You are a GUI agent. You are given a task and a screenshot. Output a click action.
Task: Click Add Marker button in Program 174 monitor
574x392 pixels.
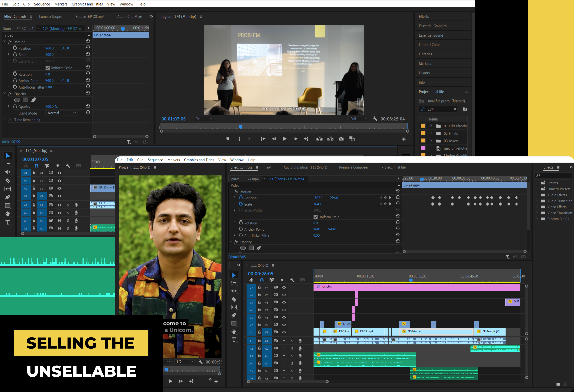[x=228, y=139]
